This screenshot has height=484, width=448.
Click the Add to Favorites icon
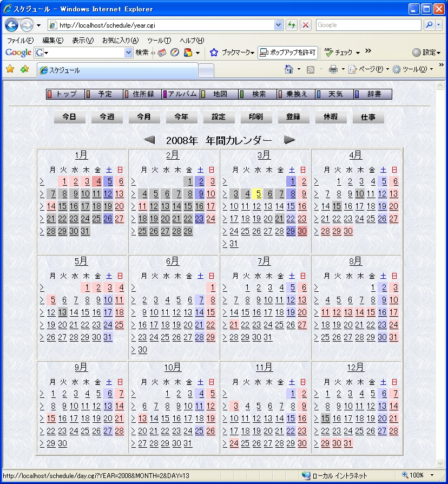click(24, 69)
